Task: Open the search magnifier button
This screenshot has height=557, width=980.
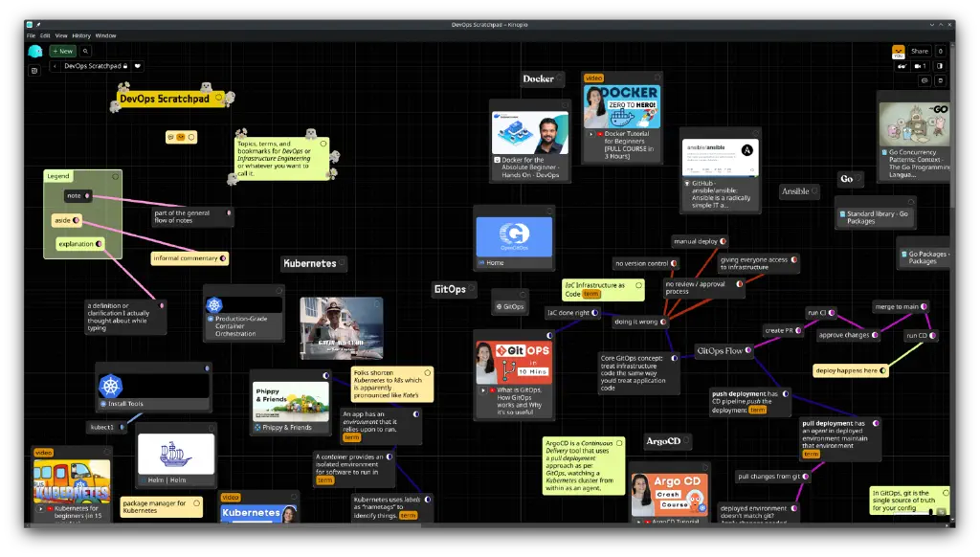Action: (x=85, y=52)
